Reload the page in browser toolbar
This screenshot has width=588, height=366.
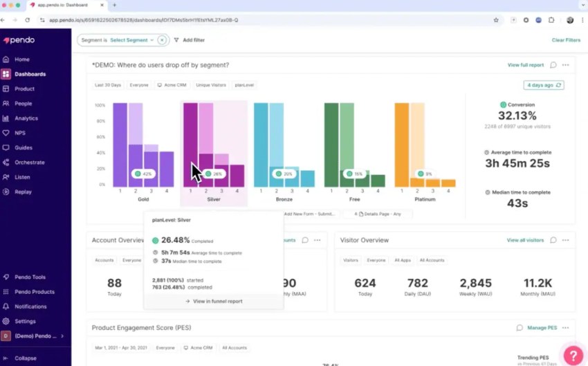coord(28,20)
